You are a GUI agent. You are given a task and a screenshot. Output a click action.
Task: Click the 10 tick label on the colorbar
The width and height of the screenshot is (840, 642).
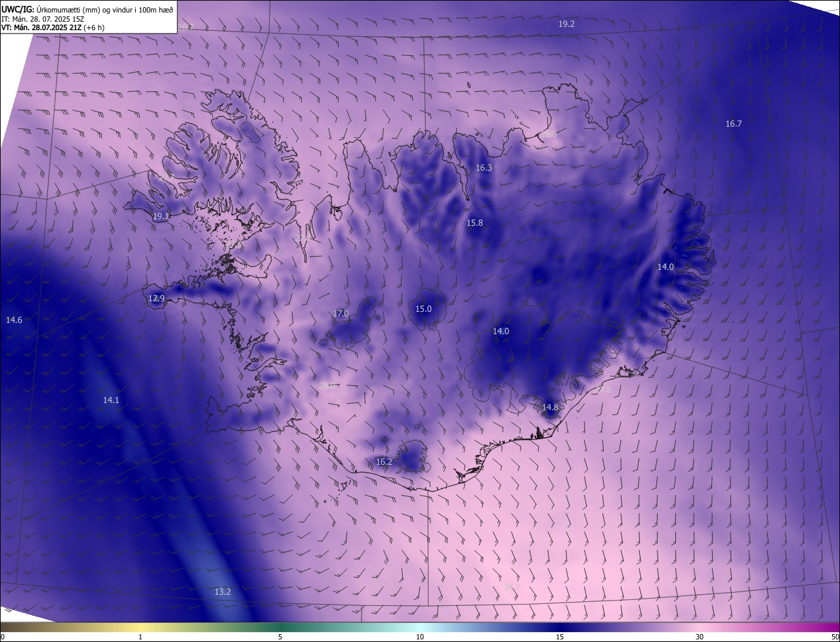pos(420,637)
